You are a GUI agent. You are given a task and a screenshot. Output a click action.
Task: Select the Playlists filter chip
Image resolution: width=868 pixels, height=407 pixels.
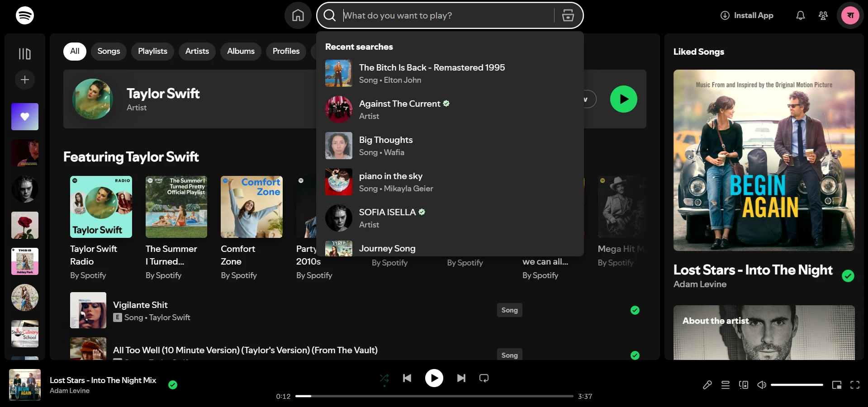pyautogui.click(x=152, y=51)
